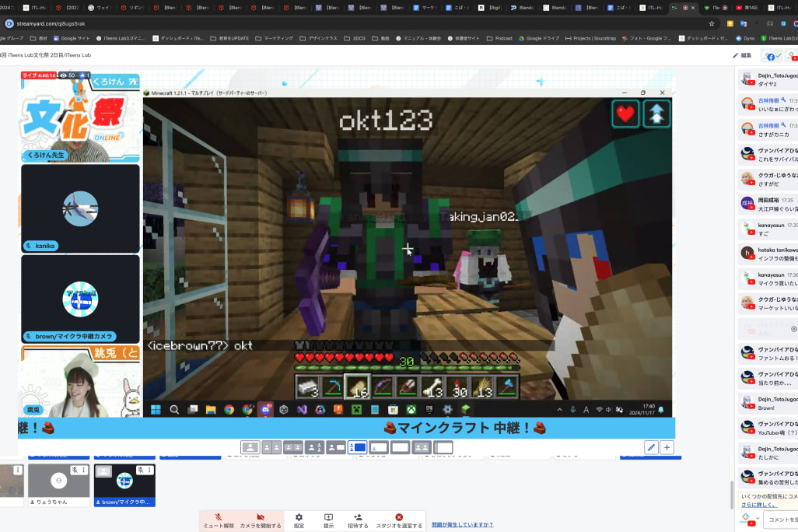Click the 編集 edit broadcast button
Image resolution: width=798 pixels, height=532 pixels.
[x=741, y=56]
